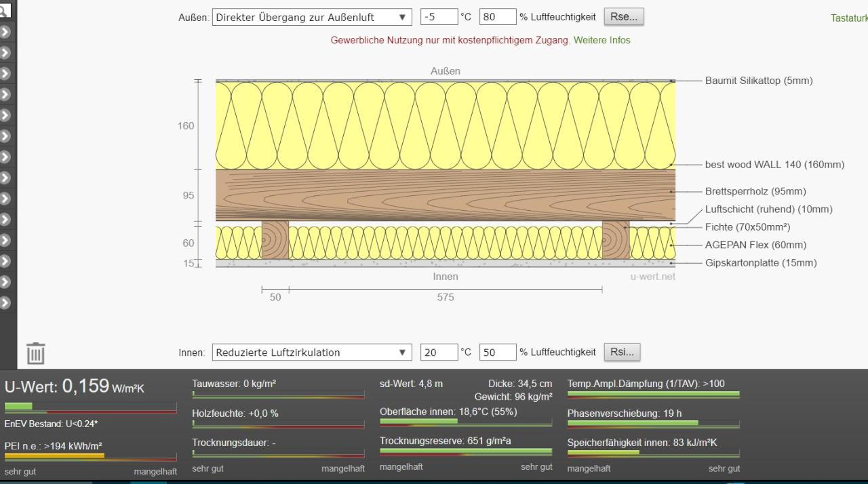Image resolution: width=868 pixels, height=484 pixels.
Task: Click the Gewicht: 96 kg/m² value
Action: click(x=513, y=397)
